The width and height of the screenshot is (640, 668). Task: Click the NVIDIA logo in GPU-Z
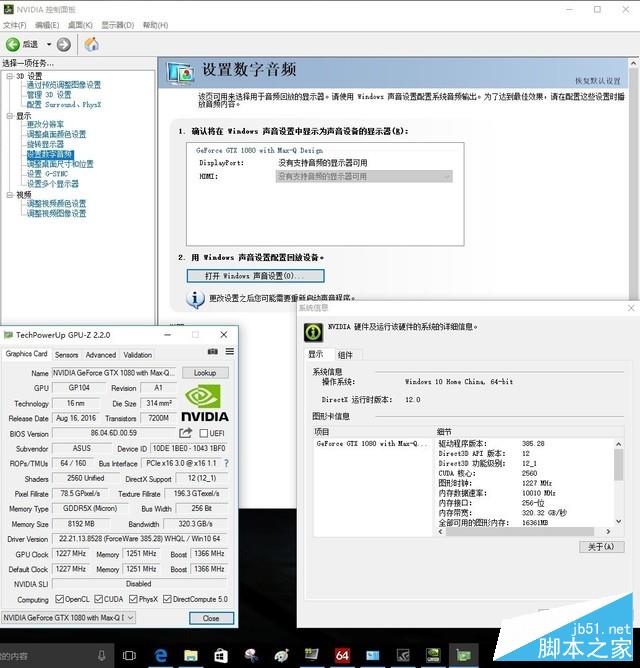(x=205, y=403)
